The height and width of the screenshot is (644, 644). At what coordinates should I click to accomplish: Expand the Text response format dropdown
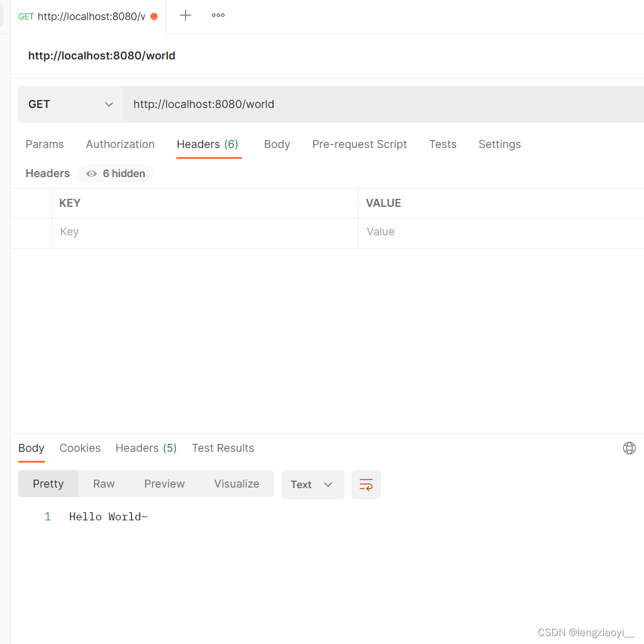click(x=312, y=485)
